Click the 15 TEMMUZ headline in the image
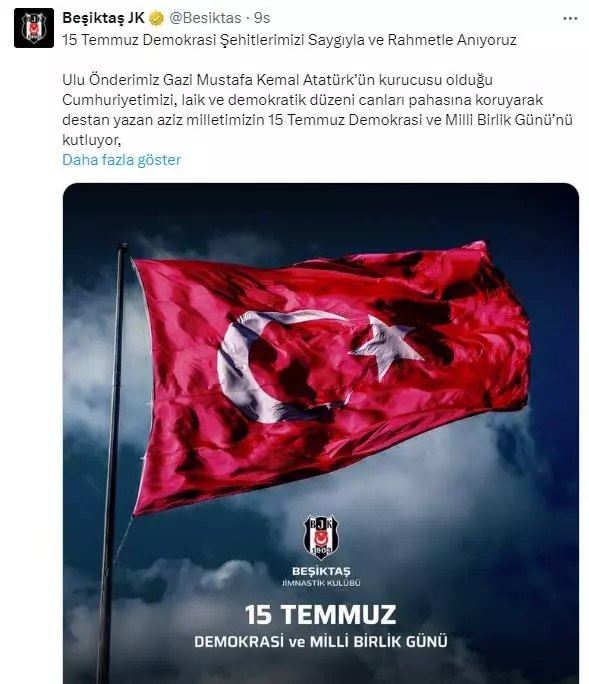 321,615
